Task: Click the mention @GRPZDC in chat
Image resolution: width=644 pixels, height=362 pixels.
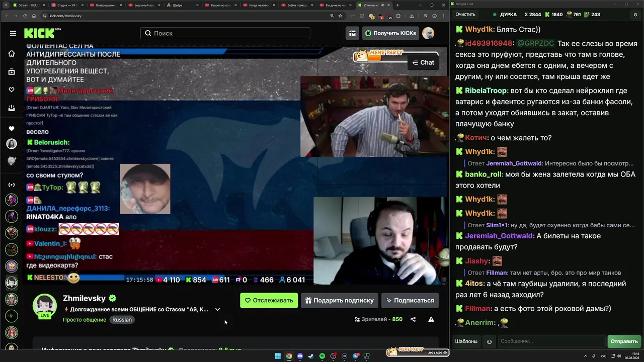Action: pos(535,44)
